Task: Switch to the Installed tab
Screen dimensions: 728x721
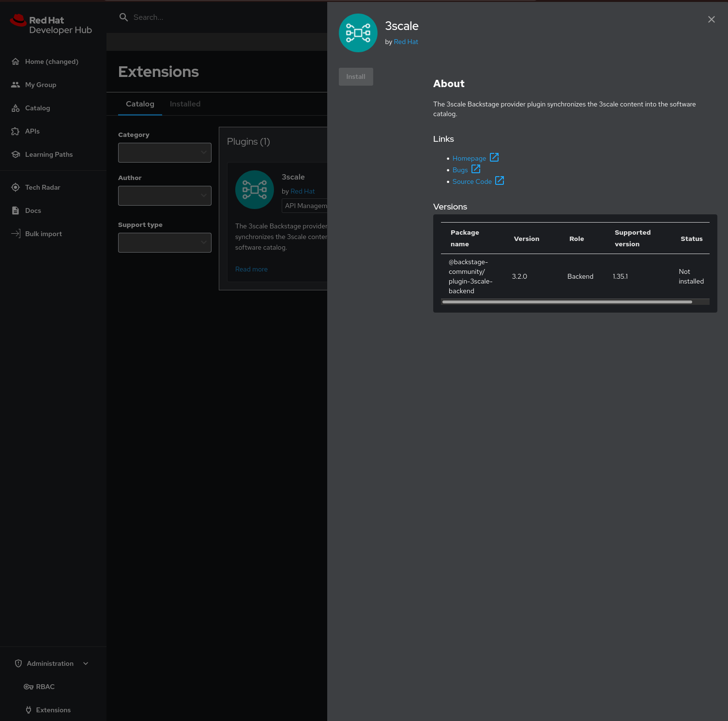Action: pyautogui.click(x=185, y=104)
